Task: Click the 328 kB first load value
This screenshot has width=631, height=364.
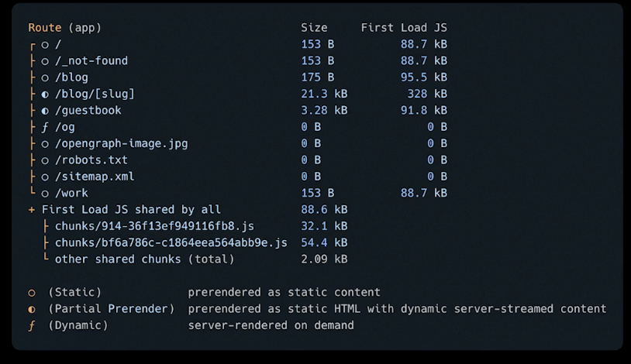Action: click(x=427, y=94)
